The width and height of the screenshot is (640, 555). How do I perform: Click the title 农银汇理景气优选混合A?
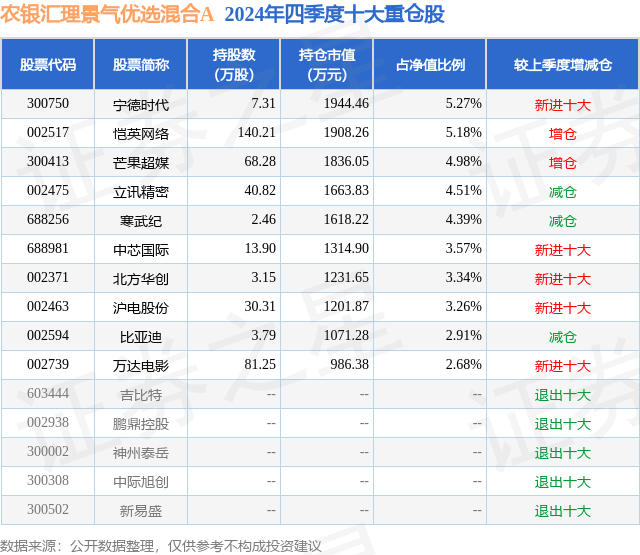[x=107, y=15]
